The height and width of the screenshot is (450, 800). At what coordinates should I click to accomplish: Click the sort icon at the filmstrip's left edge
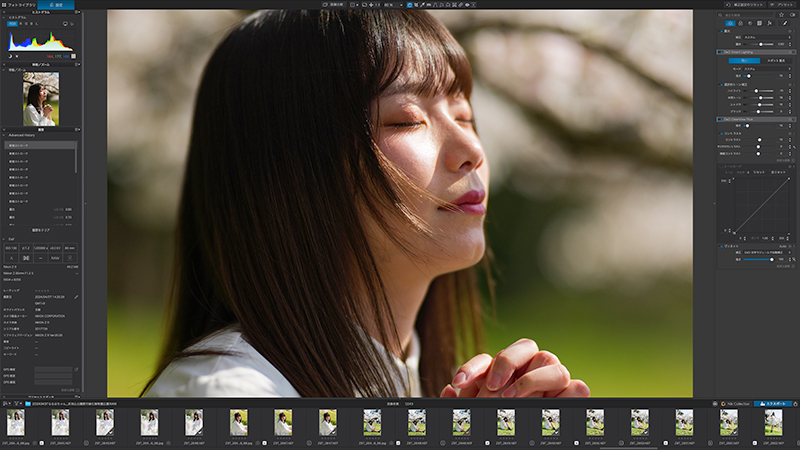pos(6,404)
